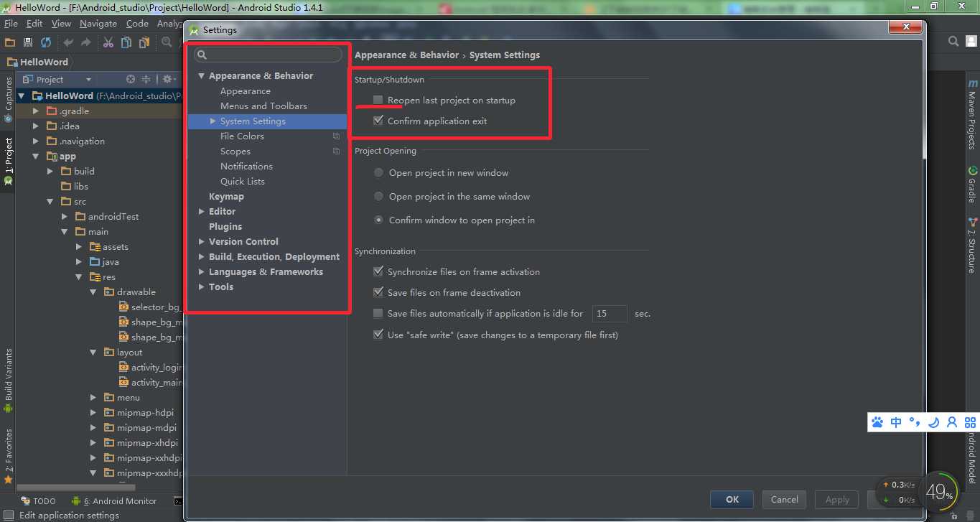
Task: Toggle Use "safe write" checkbox
Action: [378, 335]
